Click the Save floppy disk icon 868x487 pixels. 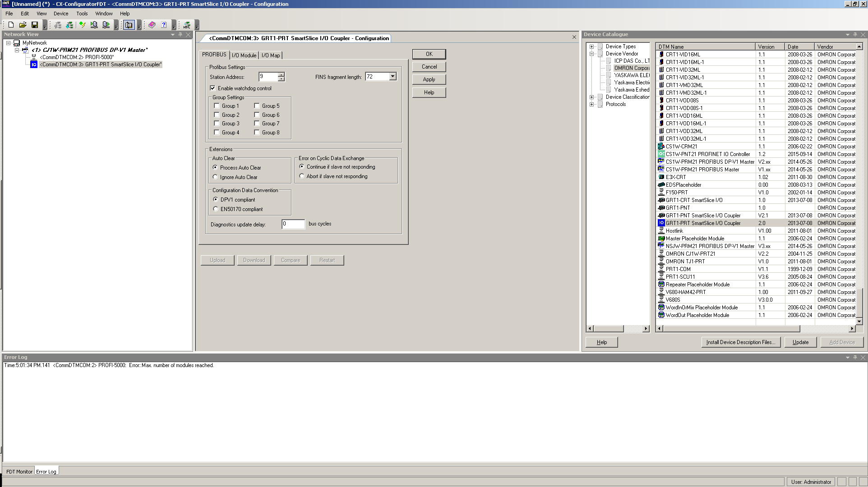click(x=34, y=25)
